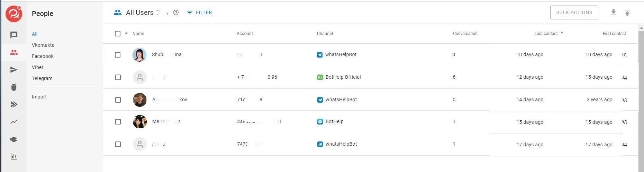This screenshot has width=644, height=172.
Task: Click the upload import arrow icon
Action: (627, 12)
